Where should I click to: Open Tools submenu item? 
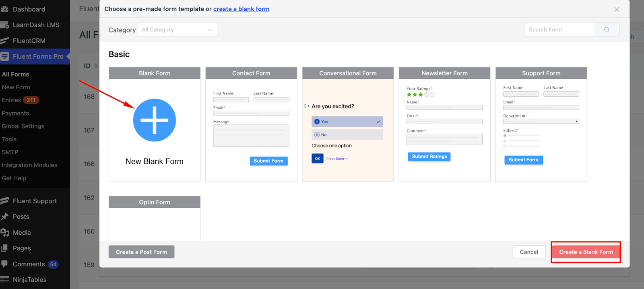9,139
